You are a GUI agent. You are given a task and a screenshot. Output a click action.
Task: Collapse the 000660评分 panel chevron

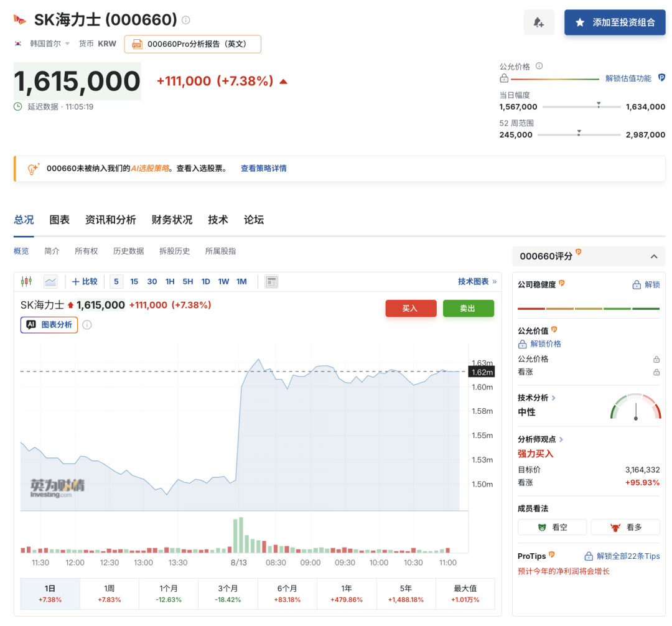point(653,256)
